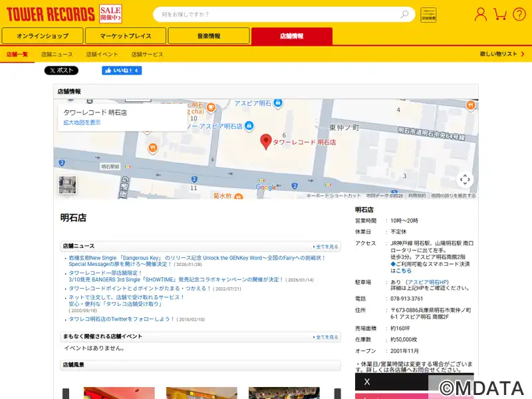The width and height of the screenshot is (532, 399).
Task: Click the X post share button
Action: click(61, 70)
